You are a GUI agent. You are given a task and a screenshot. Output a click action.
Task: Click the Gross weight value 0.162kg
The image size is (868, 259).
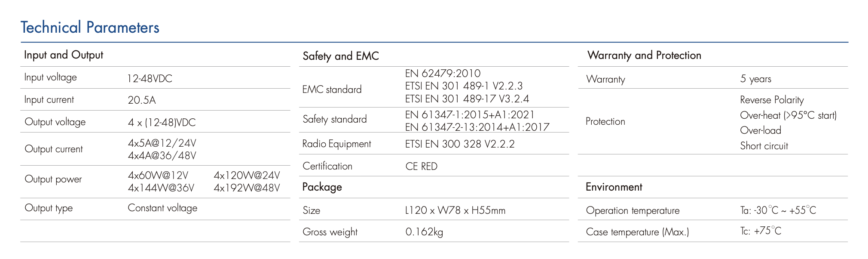click(424, 232)
